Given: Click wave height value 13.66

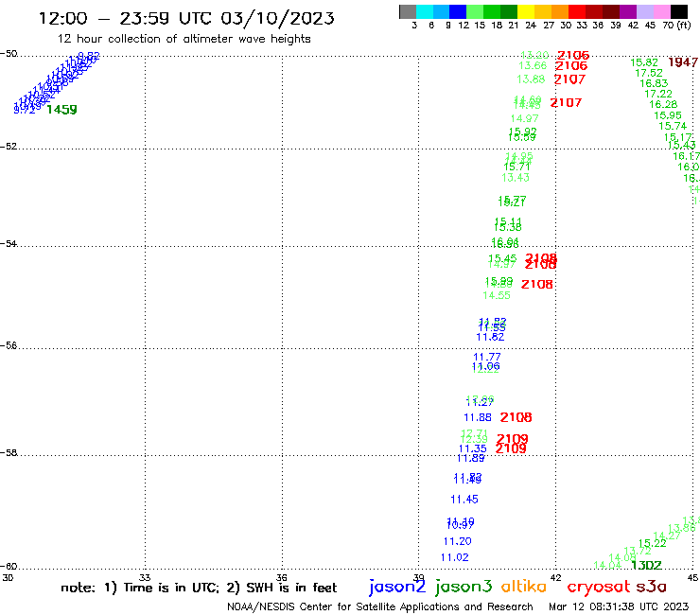Looking at the screenshot, I should click(533, 65).
